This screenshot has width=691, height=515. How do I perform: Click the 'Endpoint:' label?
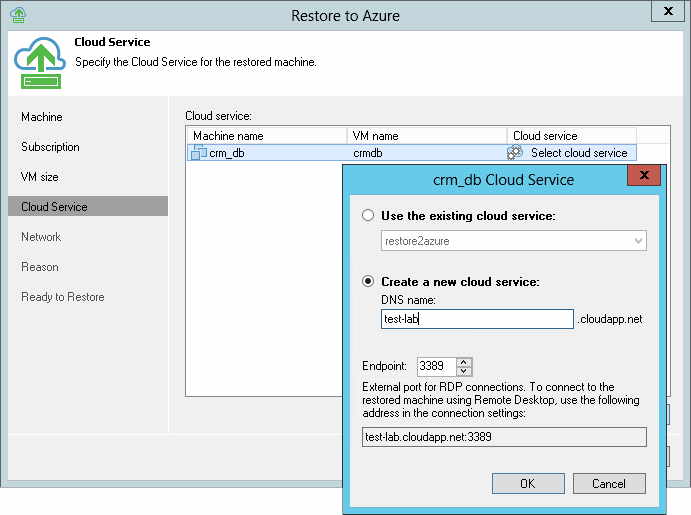[384, 366]
